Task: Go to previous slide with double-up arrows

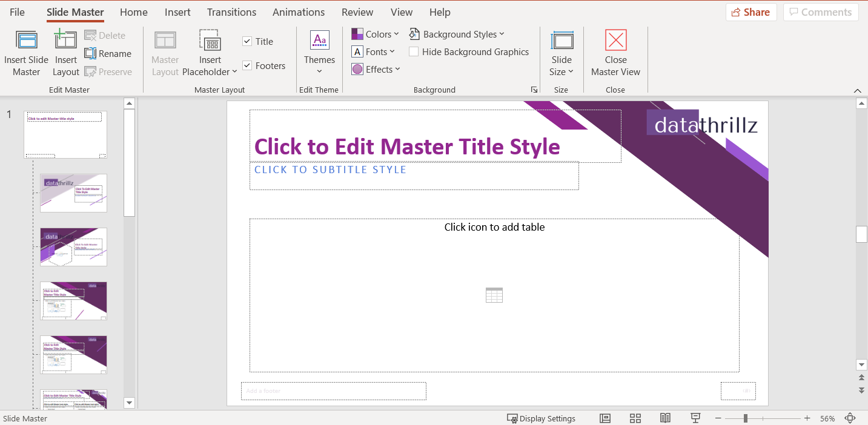Action: [x=861, y=378]
